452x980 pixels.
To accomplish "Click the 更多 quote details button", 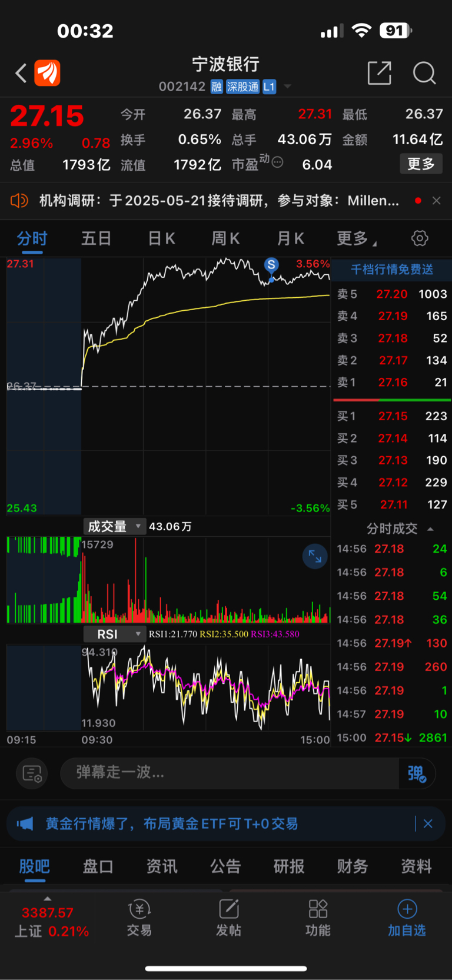I will coord(421,164).
